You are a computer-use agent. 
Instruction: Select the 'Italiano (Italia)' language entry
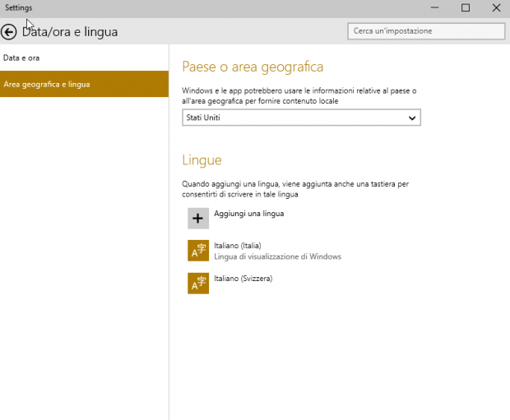(x=237, y=246)
